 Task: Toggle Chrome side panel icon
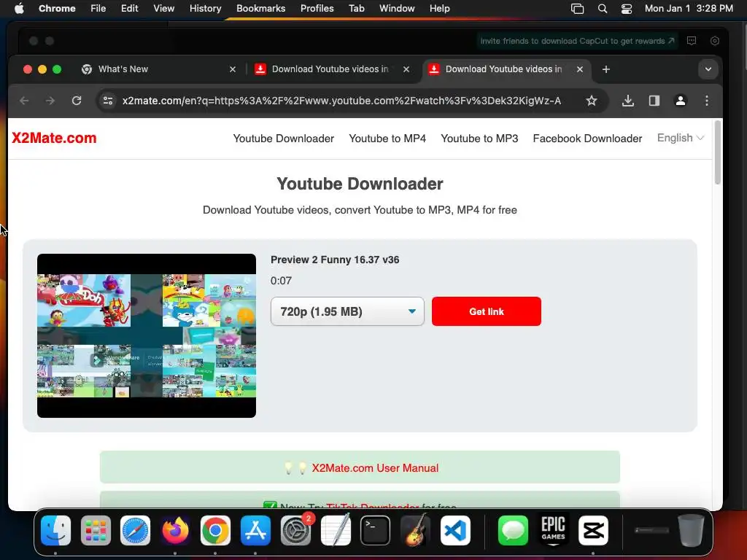point(654,101)
